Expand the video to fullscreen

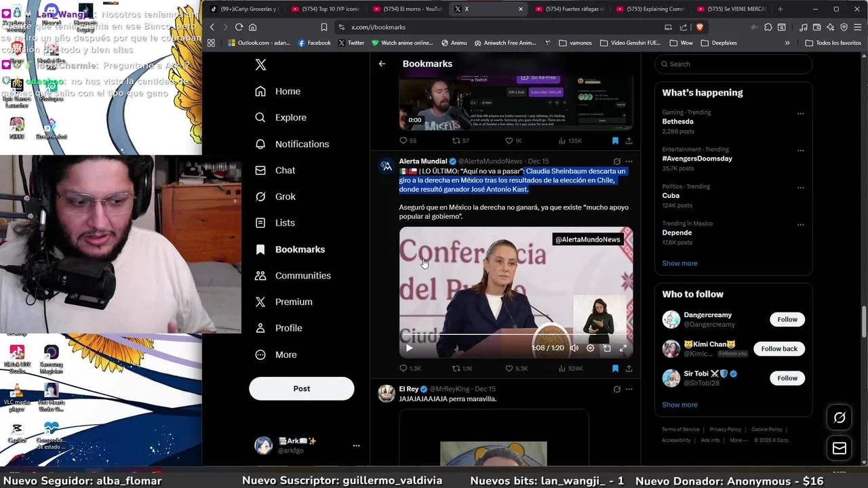point(623,348)
